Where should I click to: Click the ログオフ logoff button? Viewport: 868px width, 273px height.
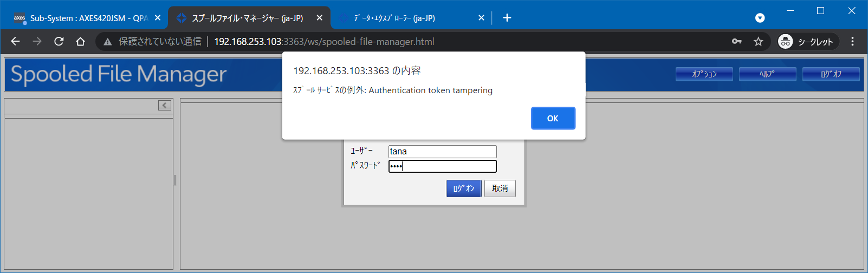(831, 74)
